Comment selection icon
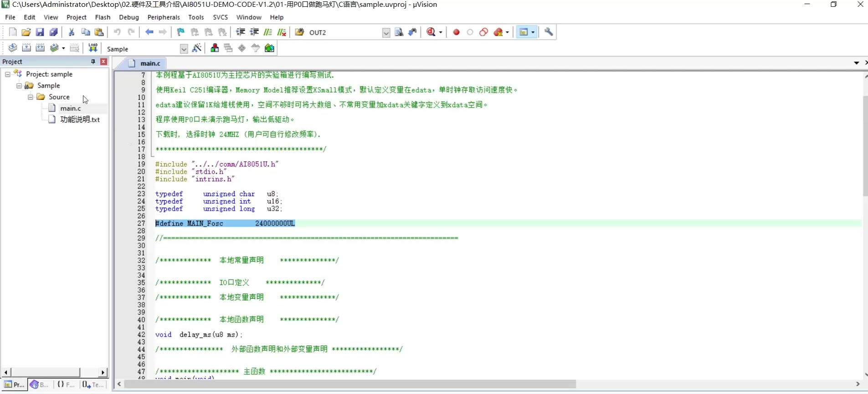868x394 pixels. click(x=268, y=32)
